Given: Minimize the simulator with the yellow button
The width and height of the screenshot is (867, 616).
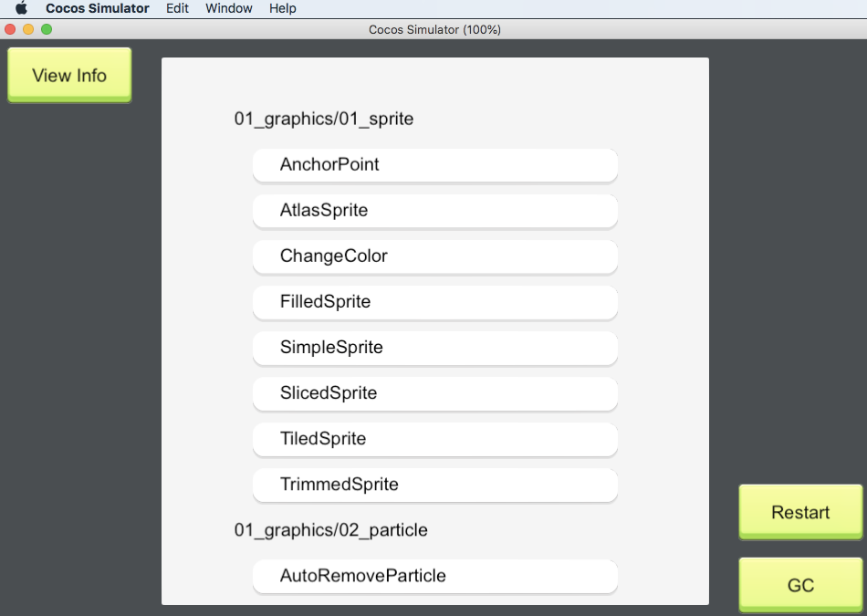Looking at the screenshot, I should click(x=28, y=29).
